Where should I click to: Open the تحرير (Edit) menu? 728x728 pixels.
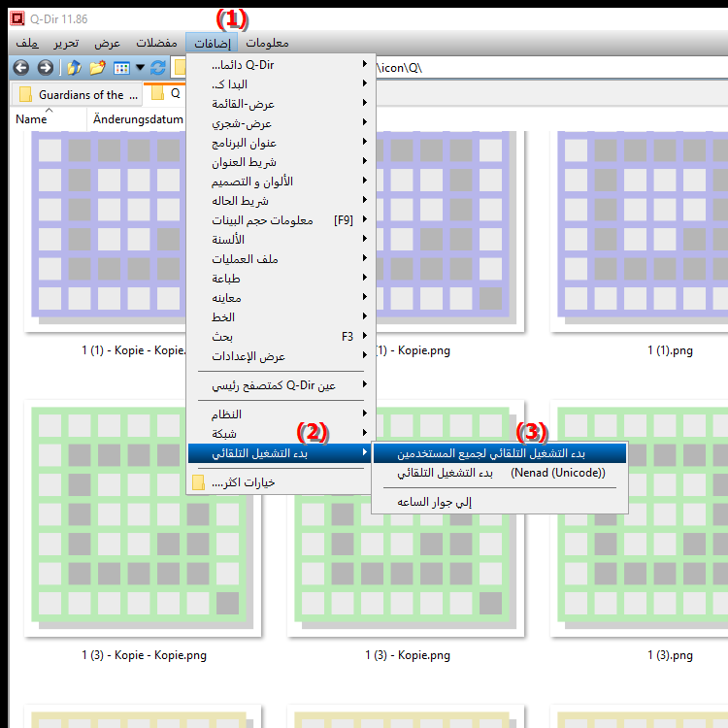(x=66, y=43)
